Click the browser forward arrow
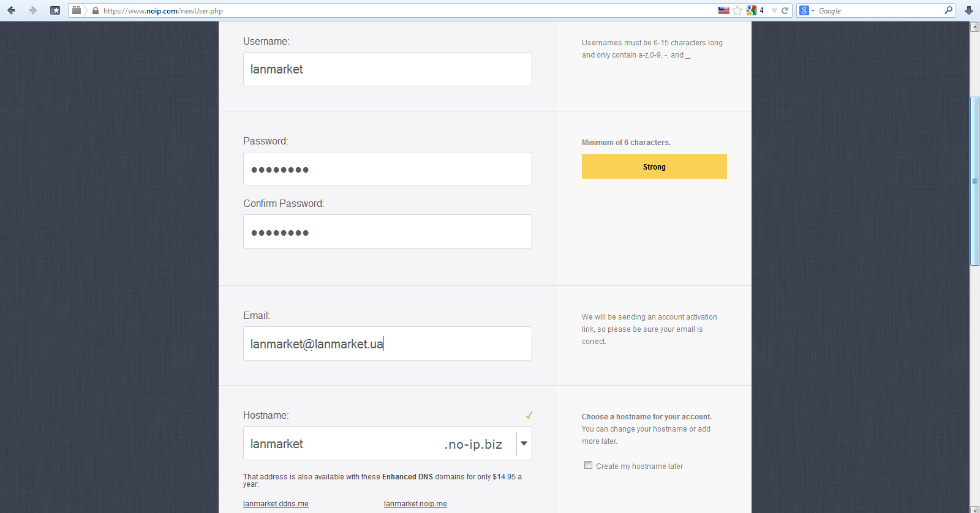This screenshot has width=980, height=513. pyautogui.click(x=33, y=10)
